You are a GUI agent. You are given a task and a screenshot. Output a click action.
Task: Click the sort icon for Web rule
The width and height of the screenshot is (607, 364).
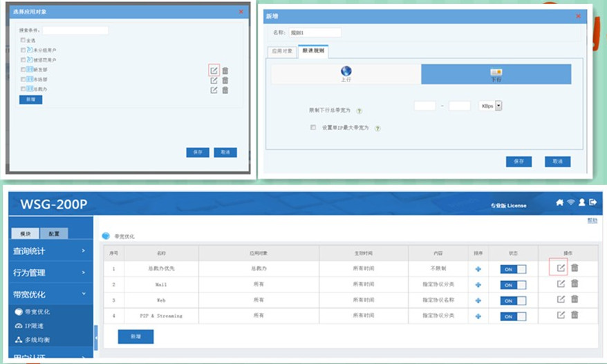[x=478, y=300]
